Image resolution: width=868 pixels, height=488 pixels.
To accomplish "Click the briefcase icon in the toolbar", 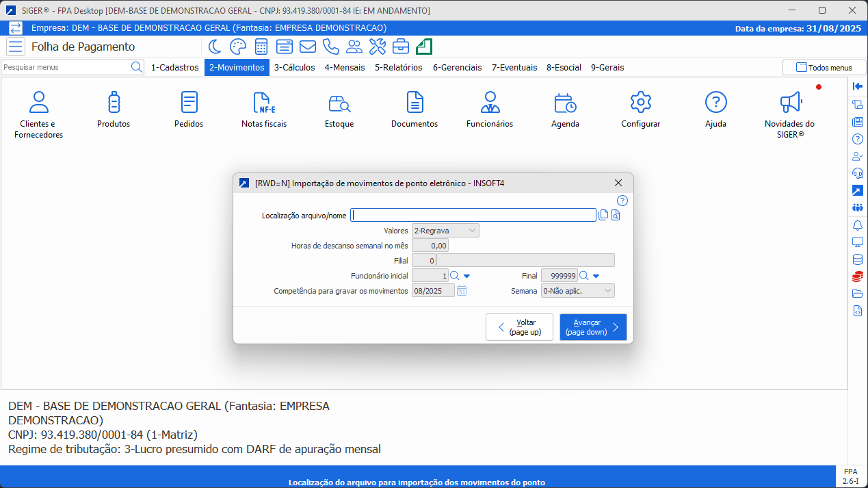I will (401, 47).
